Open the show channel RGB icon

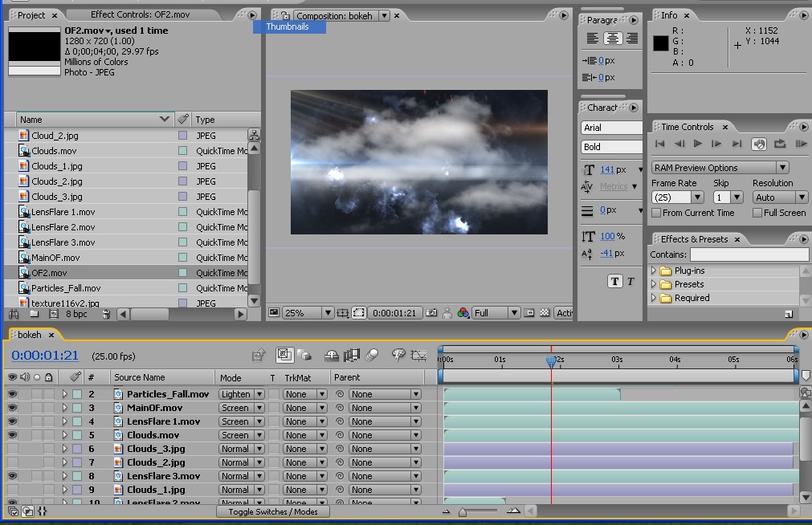click(x=463, y=313)
